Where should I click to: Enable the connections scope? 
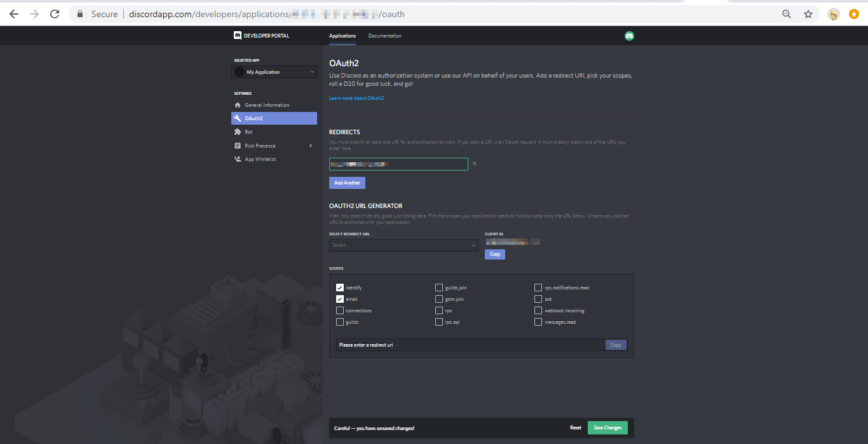tap(340, 310)
